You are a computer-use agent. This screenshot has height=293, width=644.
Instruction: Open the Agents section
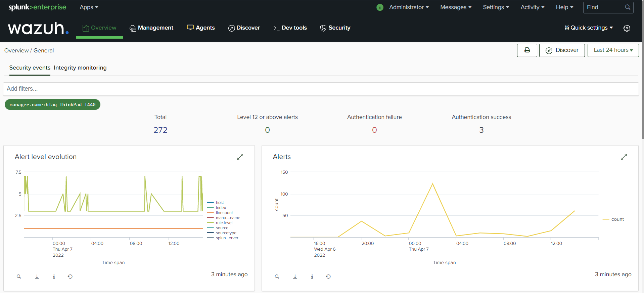tap(201, 28)
